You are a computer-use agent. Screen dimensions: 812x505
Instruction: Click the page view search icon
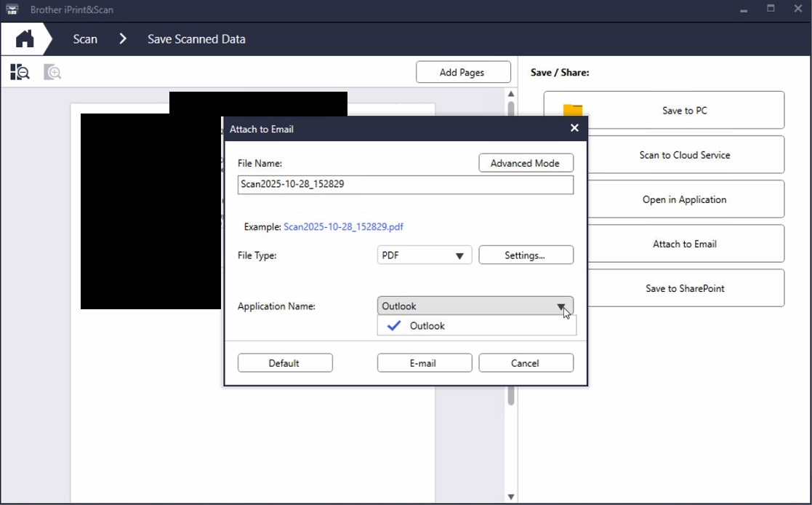coord(20,72)
